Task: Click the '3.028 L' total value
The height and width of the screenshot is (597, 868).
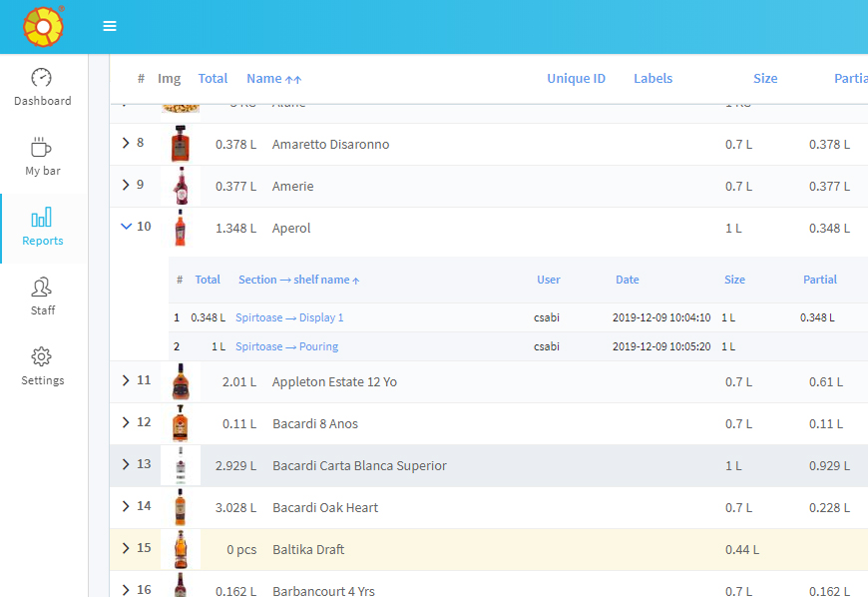Action: point(235,508)
